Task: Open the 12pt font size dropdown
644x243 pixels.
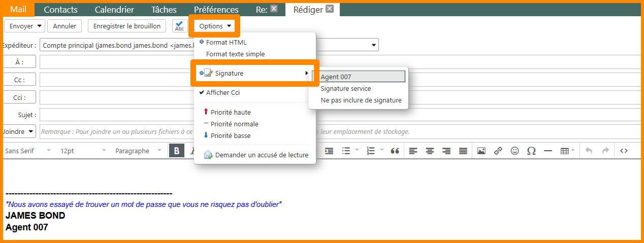Action: [83, 151]
